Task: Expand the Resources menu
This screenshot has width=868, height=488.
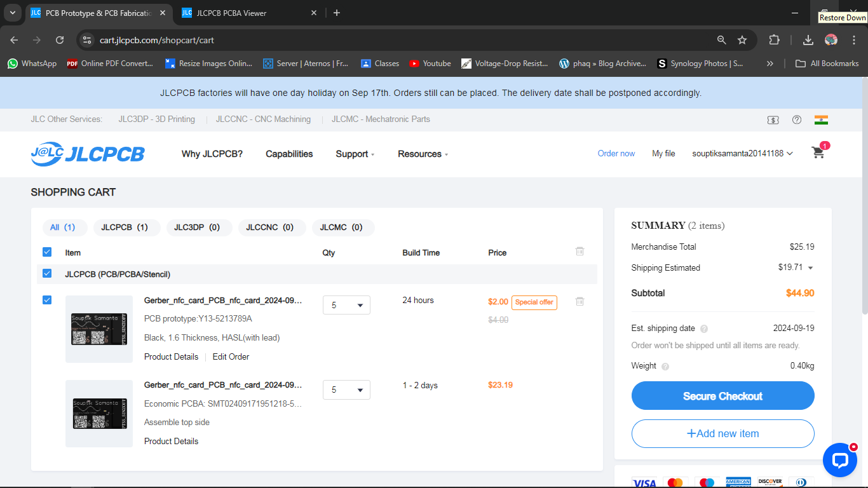Action: click(423, 154)
